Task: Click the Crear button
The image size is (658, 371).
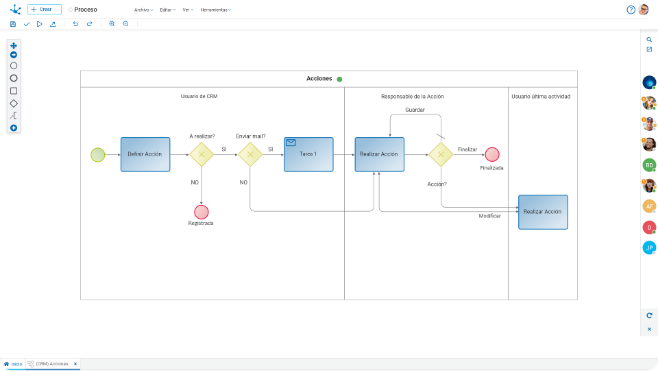Action: click(44, 9)
